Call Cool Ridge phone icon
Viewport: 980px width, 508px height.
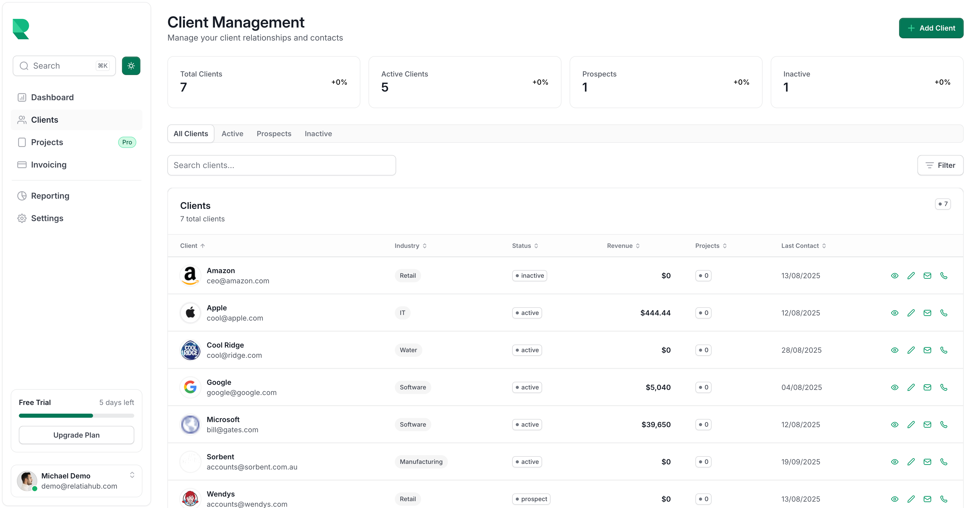(944, 350)
